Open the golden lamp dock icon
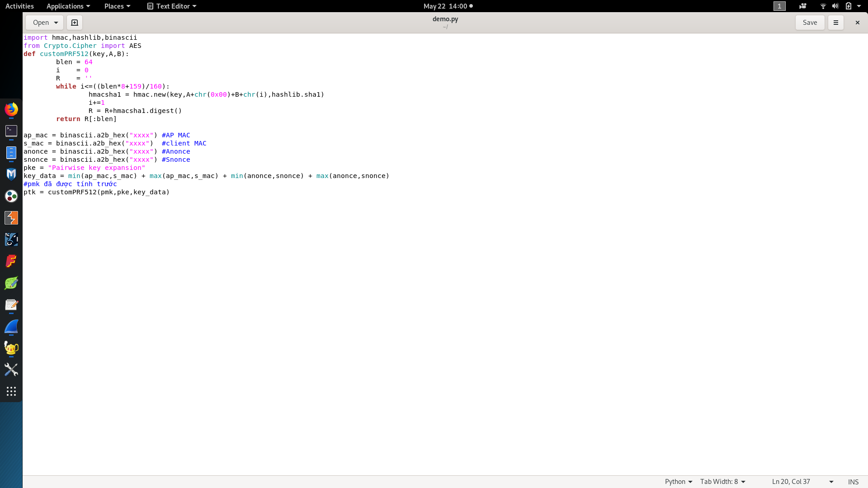Screen dimensions: 868x488 tap(11, 348)
